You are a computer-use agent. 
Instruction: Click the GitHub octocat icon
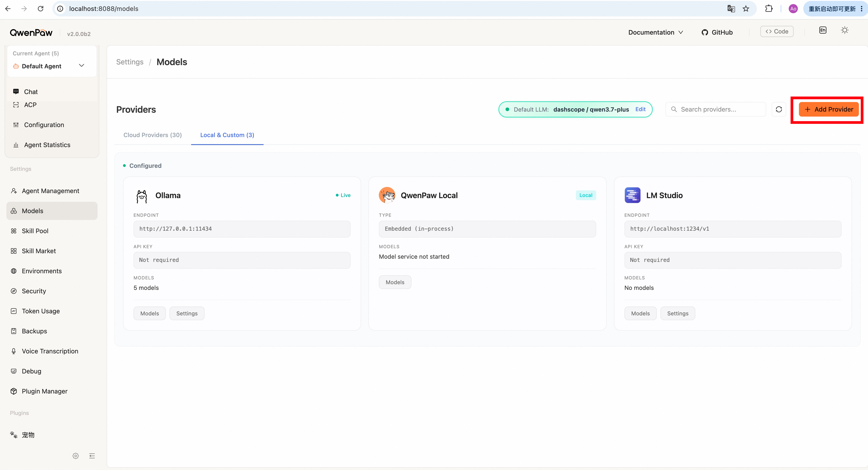click(705, 32)
